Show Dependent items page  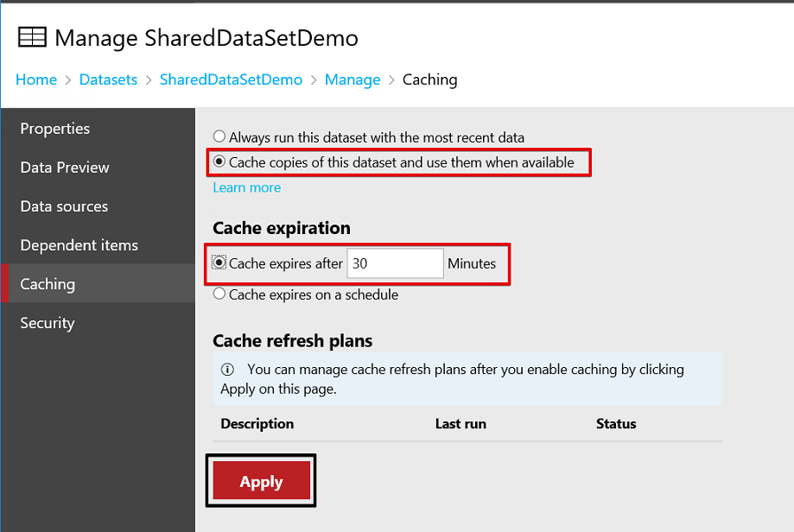coord(79,245)
